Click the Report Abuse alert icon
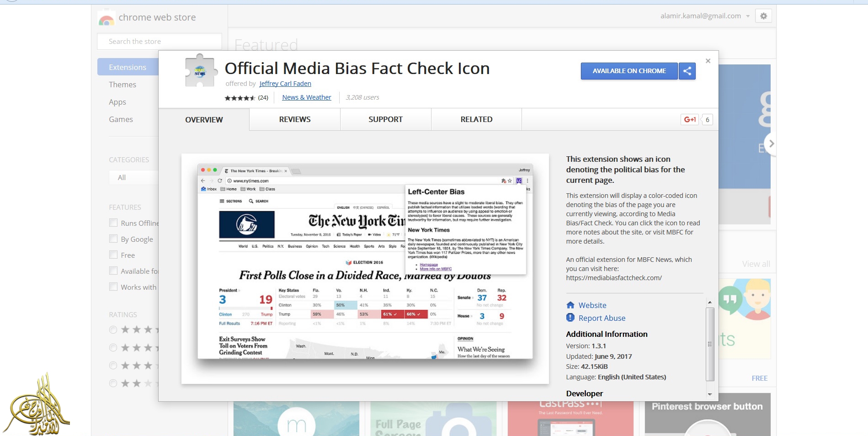 (x=570, y=318)
